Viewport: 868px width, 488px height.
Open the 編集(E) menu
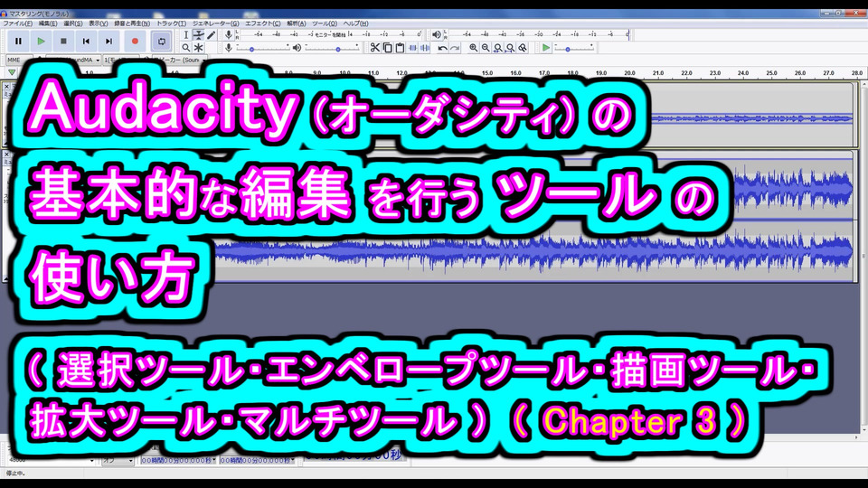(48, 23)
